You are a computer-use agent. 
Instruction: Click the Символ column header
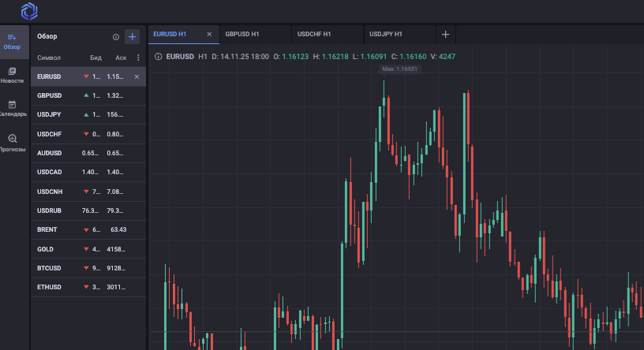point(49,58)
